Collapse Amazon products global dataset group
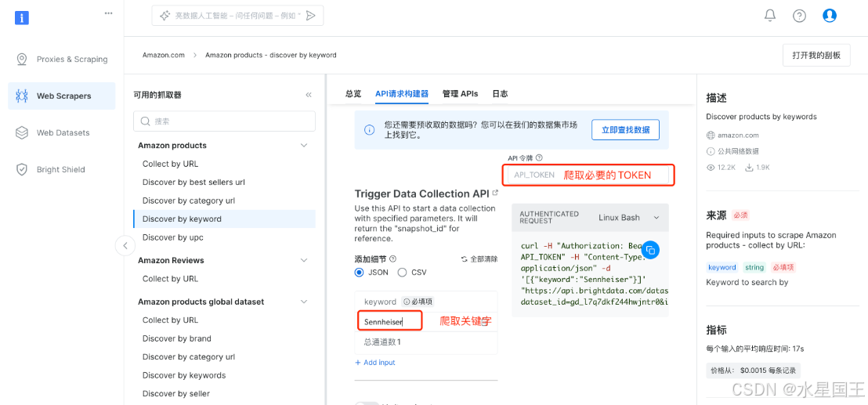 pyautogui.click(x=303, y=302)
